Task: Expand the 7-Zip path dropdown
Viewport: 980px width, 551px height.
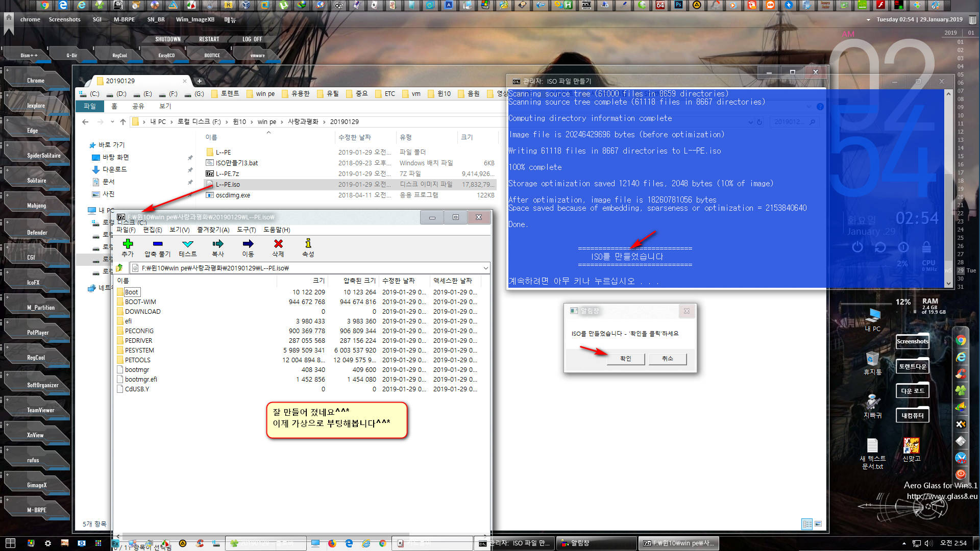Action: pyautogui.click(x=485, y=268)
